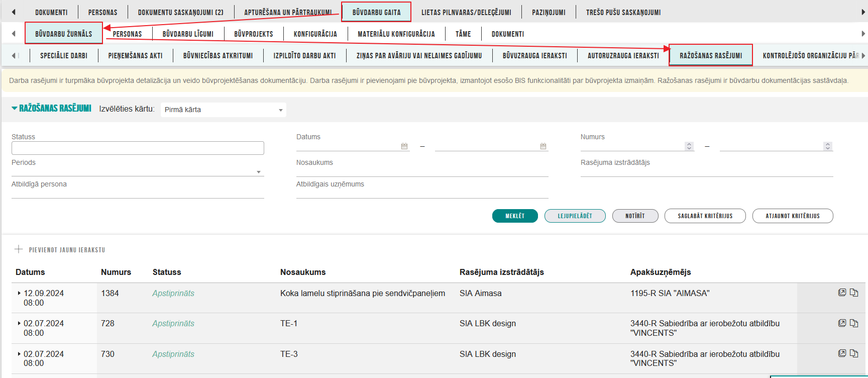868x378 pixels.
Task: Open calendar picker for Datums start date
Action: click(x=404, y=146)
